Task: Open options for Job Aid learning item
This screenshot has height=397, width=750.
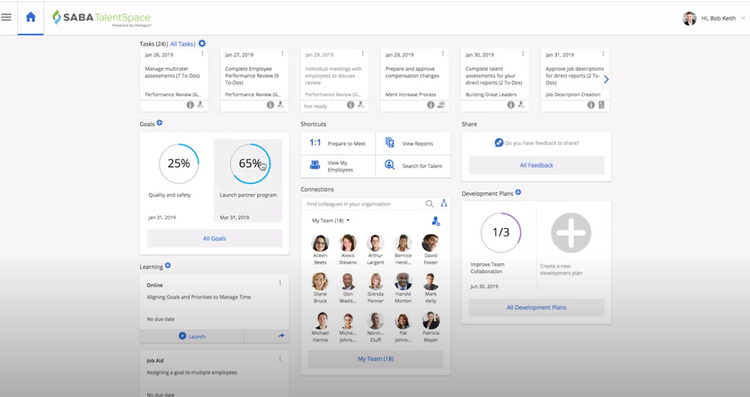Action: pos(280,358)
